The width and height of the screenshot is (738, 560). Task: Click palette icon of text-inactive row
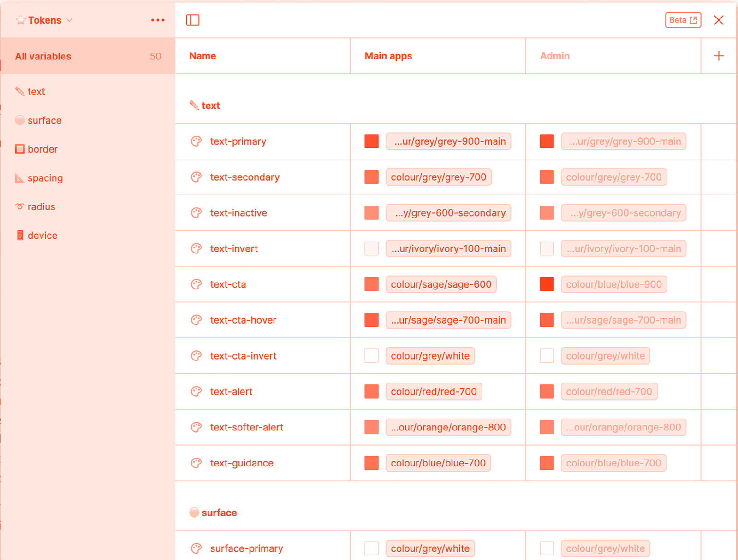(196, 213)
